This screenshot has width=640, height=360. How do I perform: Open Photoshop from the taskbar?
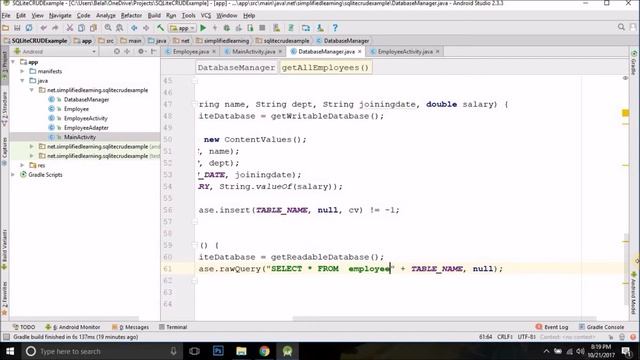point(218,351)
